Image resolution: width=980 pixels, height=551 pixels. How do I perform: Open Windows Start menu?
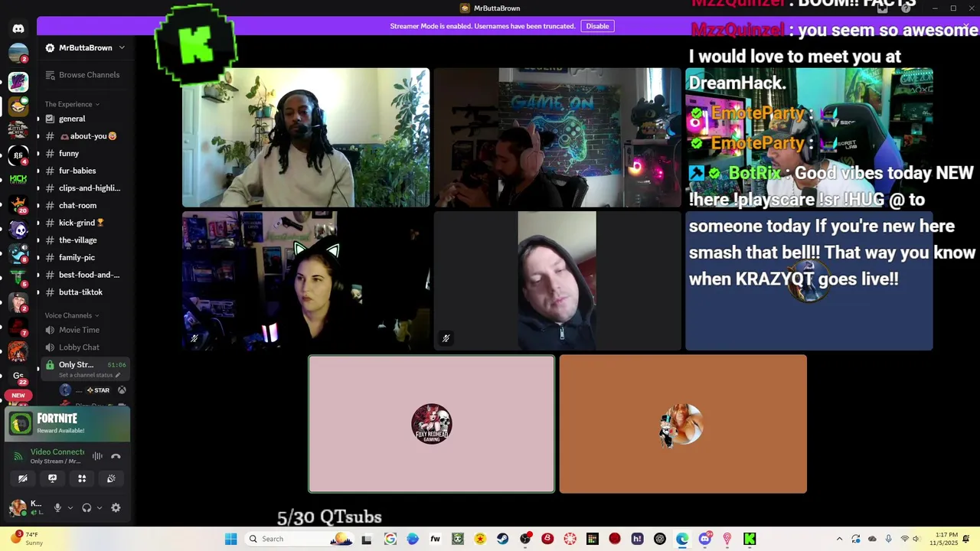(230, 539)
